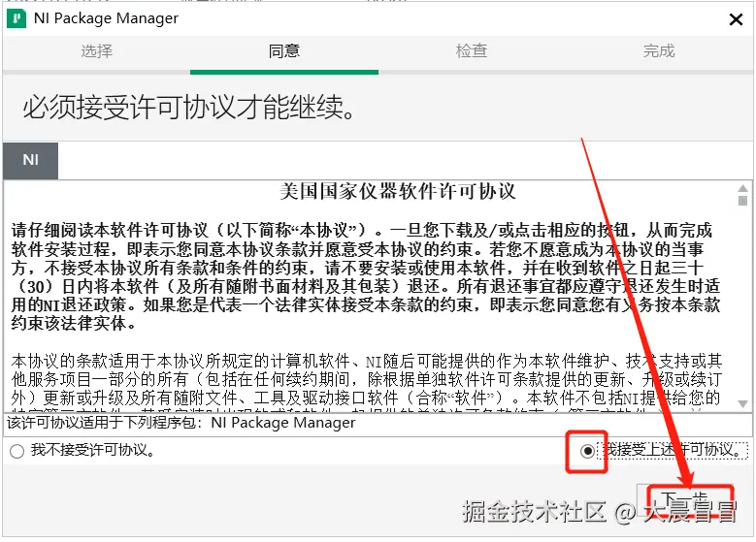Select 我不接受许可协议 radio button

pos(16,451)
